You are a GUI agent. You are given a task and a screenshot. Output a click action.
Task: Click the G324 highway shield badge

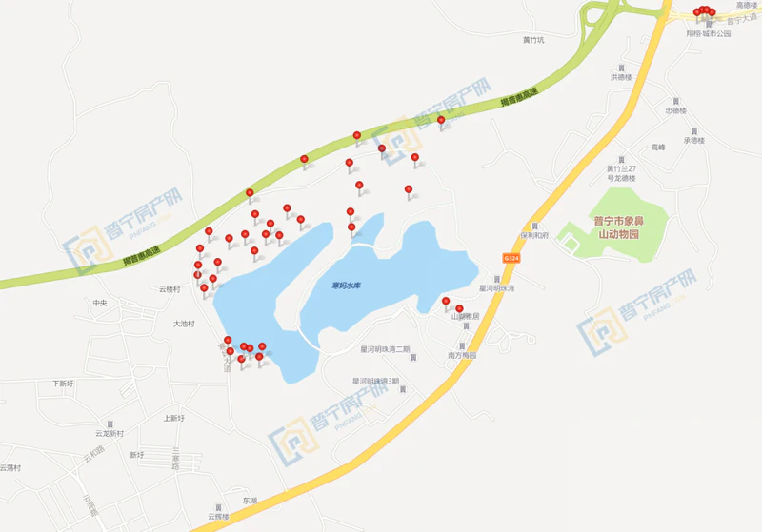[x=511, y=258]
